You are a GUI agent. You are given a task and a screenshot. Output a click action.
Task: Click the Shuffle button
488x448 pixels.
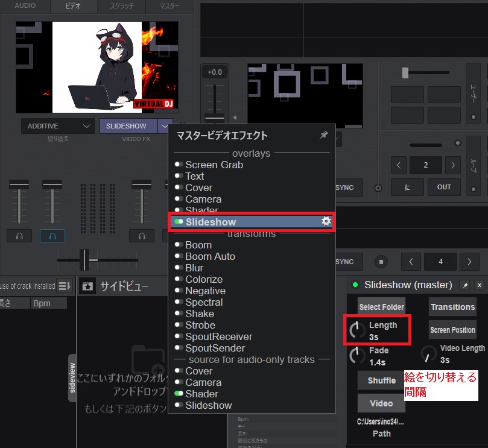click(382, 380)
